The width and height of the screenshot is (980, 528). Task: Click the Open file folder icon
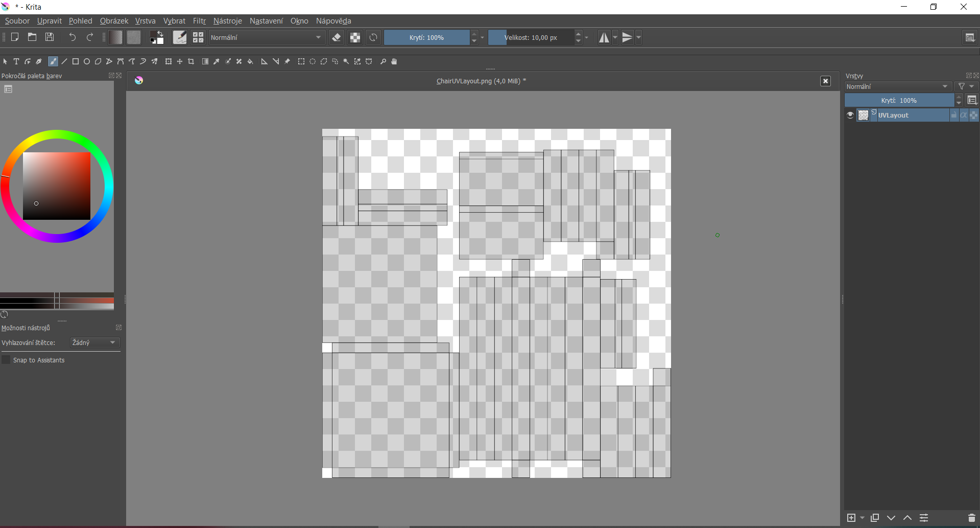[32, 37]
